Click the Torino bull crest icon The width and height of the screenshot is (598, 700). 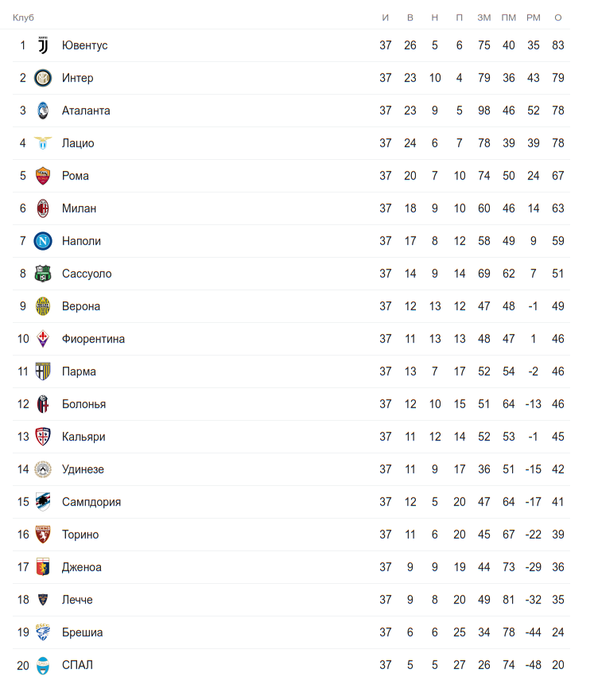tap(43, 535)
